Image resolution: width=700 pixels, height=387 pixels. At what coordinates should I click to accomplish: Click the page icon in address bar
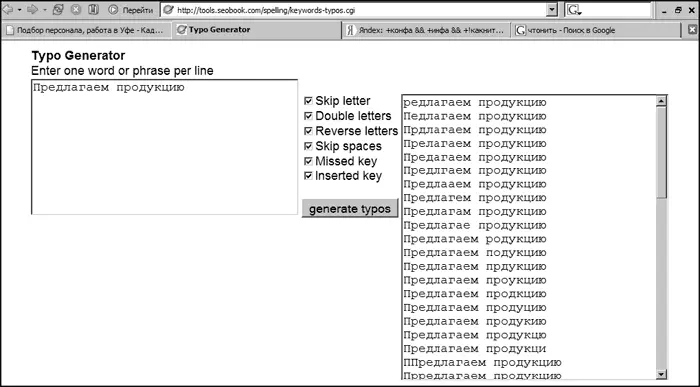pos(168,10)
